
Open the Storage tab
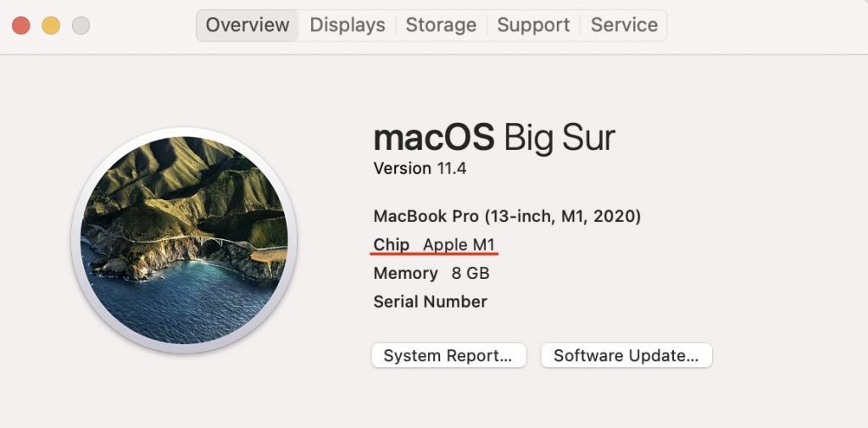441,25
